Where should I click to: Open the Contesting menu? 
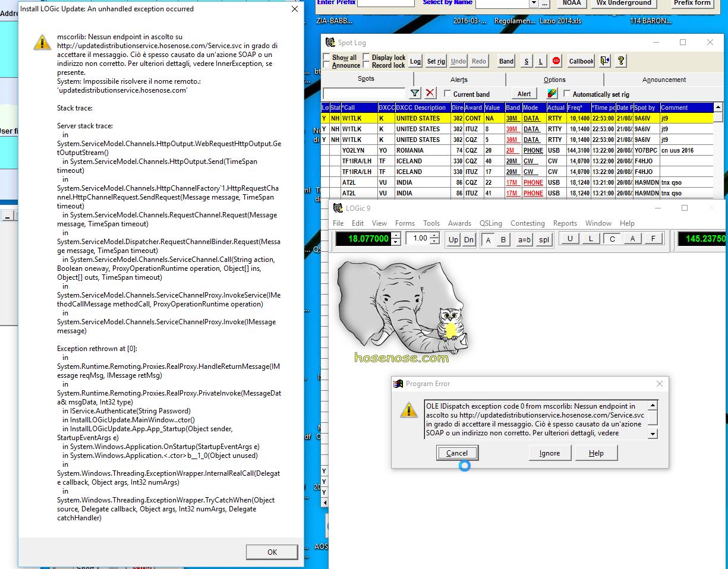point(528,223)
